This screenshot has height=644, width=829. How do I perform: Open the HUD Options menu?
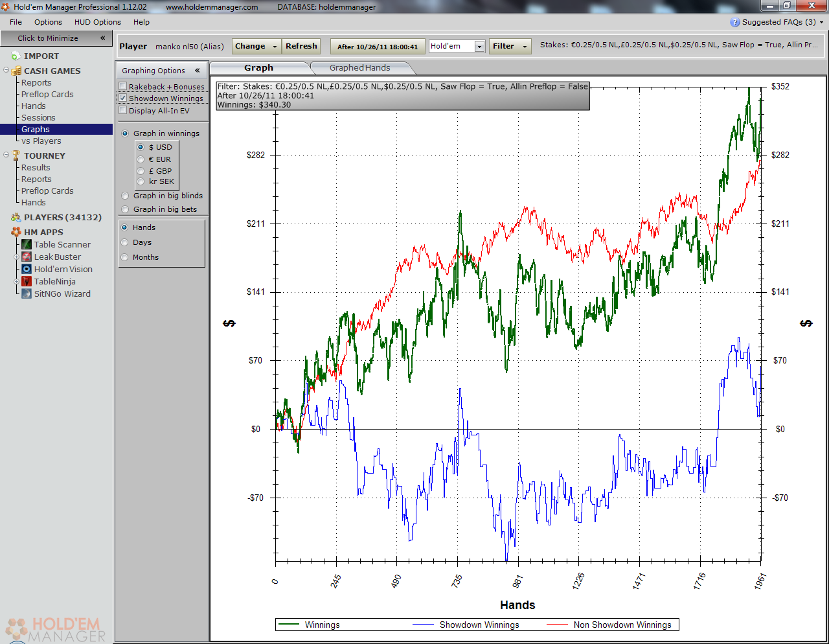98,22
